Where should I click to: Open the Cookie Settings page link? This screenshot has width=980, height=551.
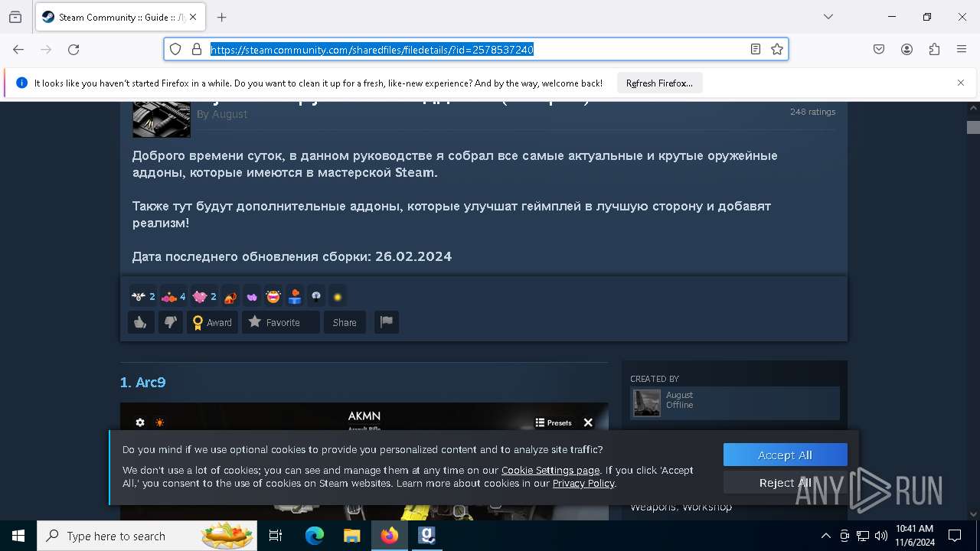click(x=550, y=470)
